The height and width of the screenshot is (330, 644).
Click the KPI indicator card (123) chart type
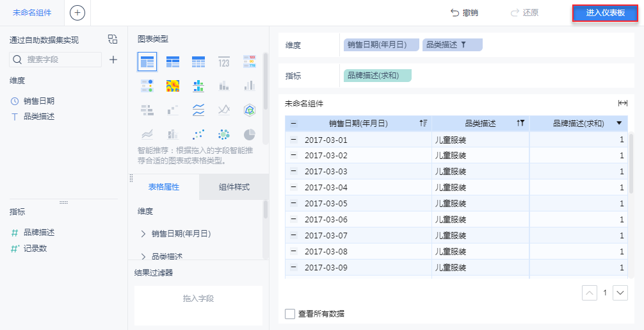pos(223,62)
